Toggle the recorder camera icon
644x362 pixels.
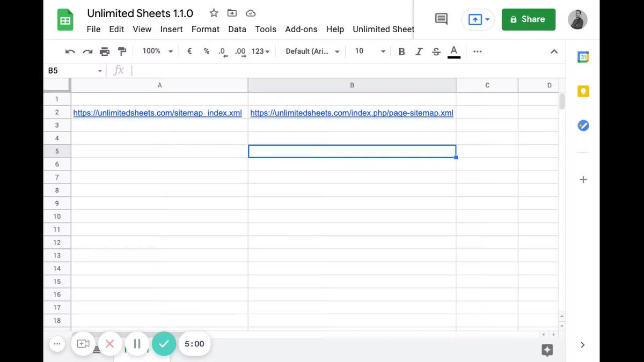pyautogui.click(x=83, y=344)
